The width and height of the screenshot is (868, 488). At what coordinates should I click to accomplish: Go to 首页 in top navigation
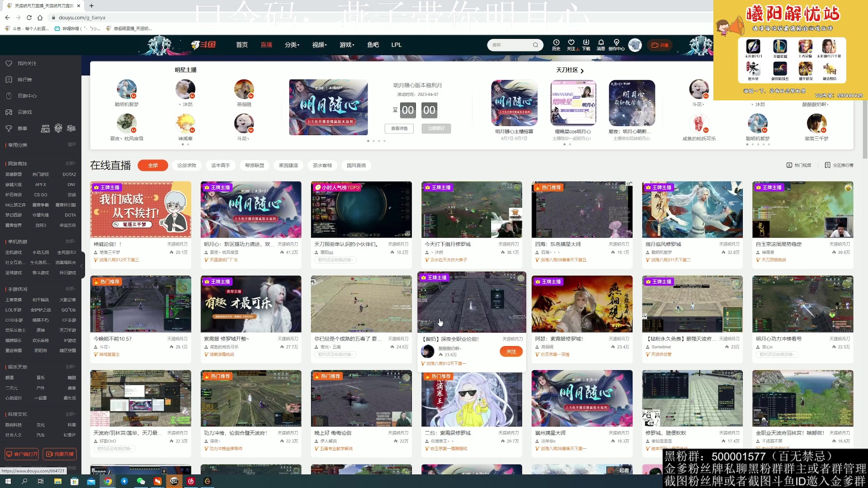tap(242, 45)
